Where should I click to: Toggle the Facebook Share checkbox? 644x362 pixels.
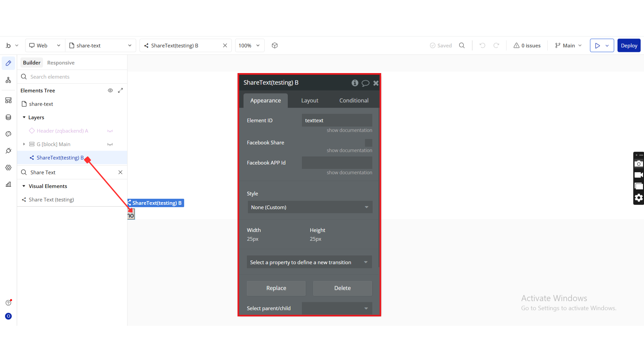[x=368, y=143]
